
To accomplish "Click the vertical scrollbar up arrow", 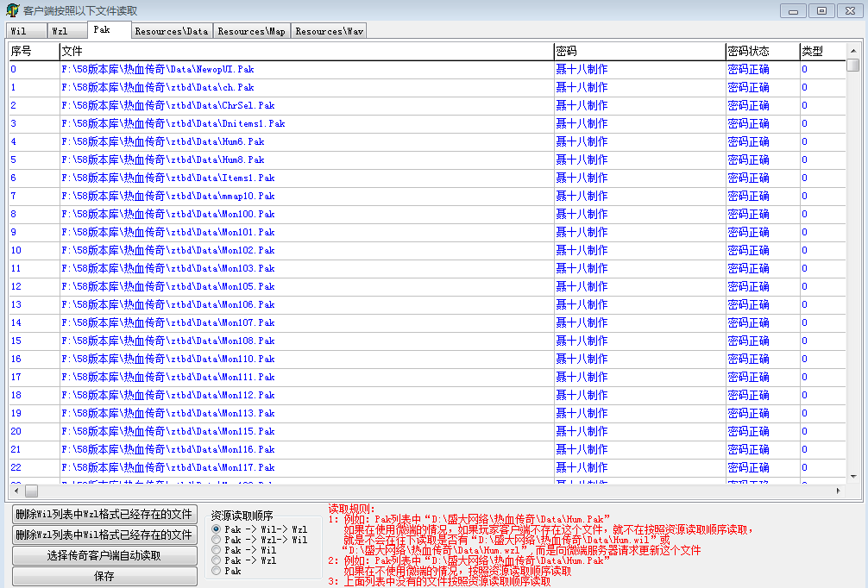I will [x=852, y=50].
